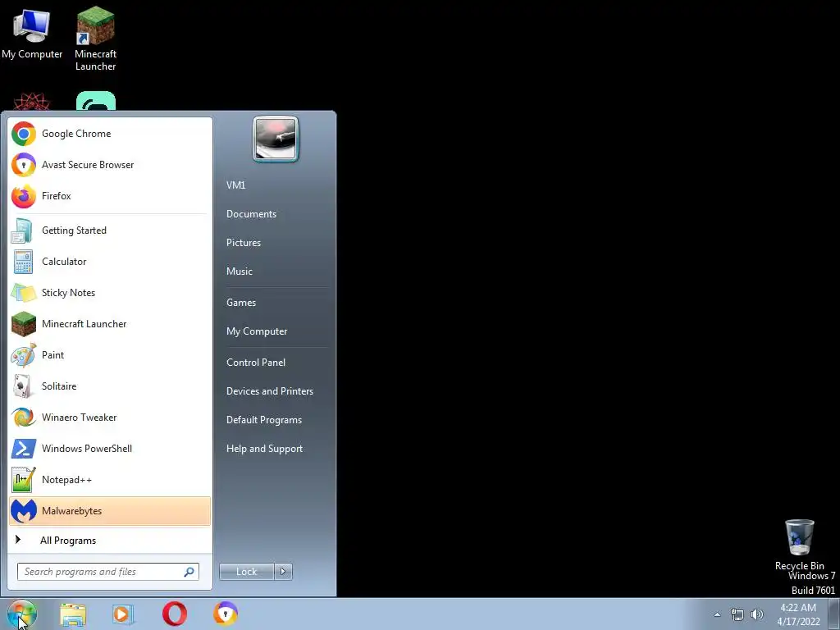
Task: Expand All Programs list
Action: [x=110, y=540]
